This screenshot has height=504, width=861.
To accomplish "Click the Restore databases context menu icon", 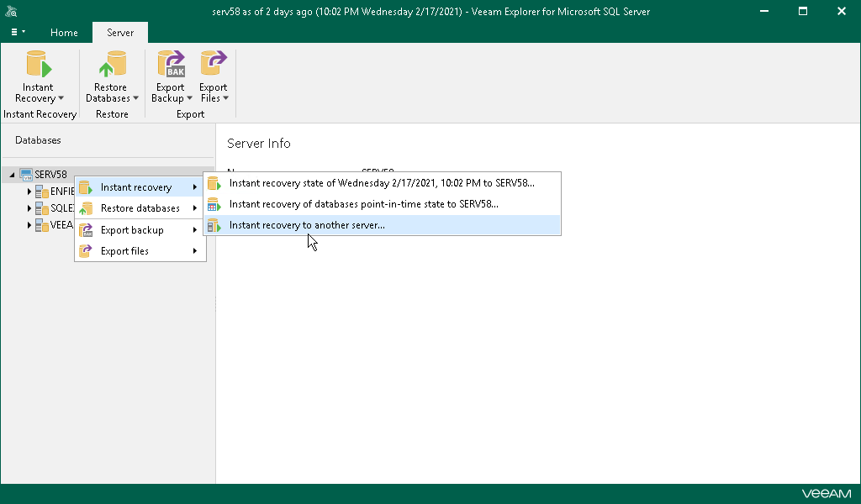I will 86,208.
